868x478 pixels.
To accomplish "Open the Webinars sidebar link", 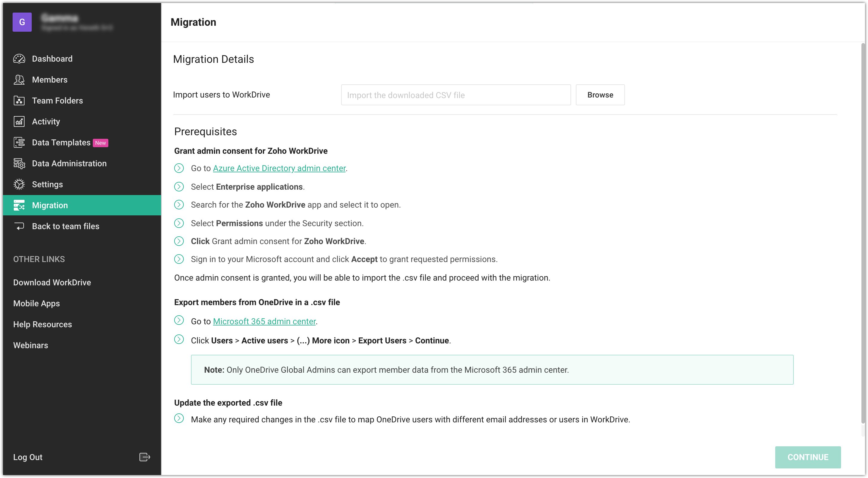I will coord(31,345).
